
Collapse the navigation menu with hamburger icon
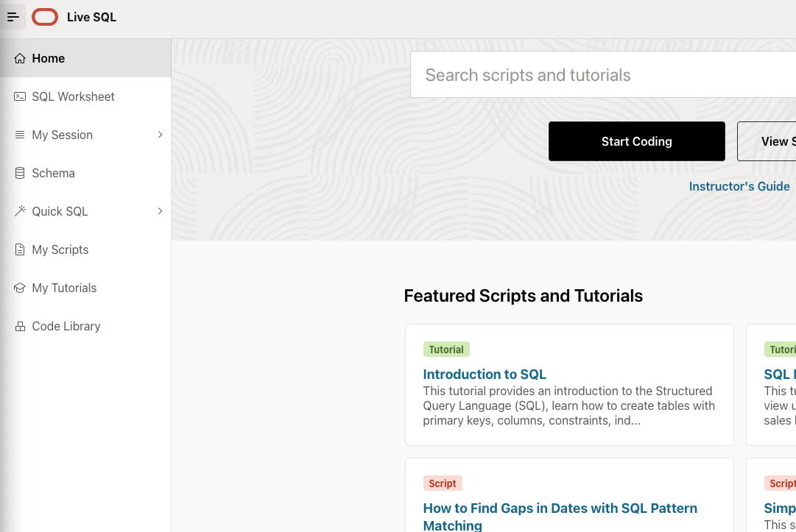[13, 17]
